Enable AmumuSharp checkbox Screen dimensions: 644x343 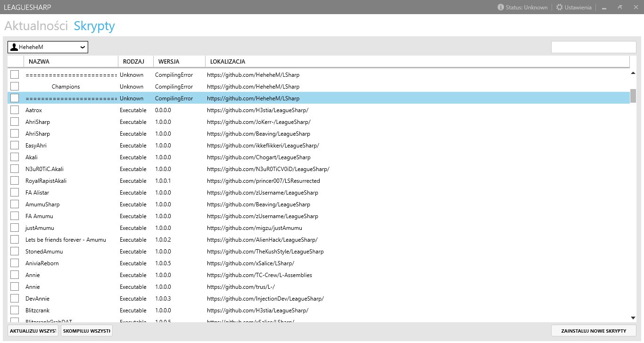15,204
